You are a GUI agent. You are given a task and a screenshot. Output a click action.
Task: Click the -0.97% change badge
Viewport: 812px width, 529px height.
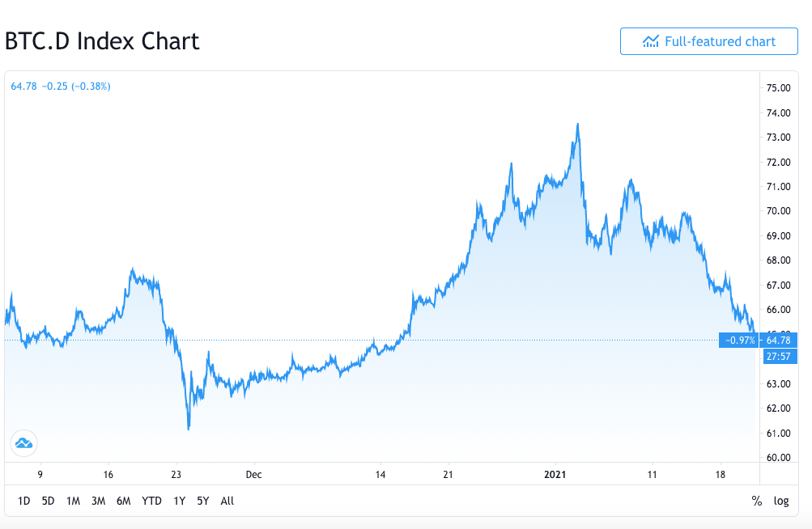point(739,340)
